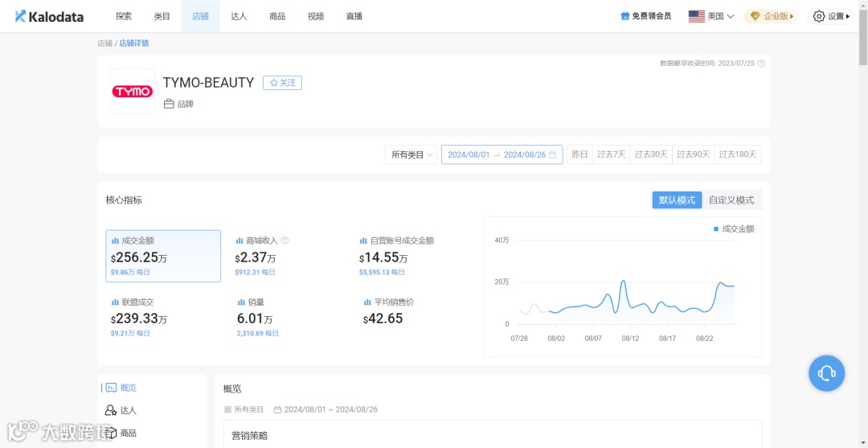Select the 店铺 navigation tab

200,16
